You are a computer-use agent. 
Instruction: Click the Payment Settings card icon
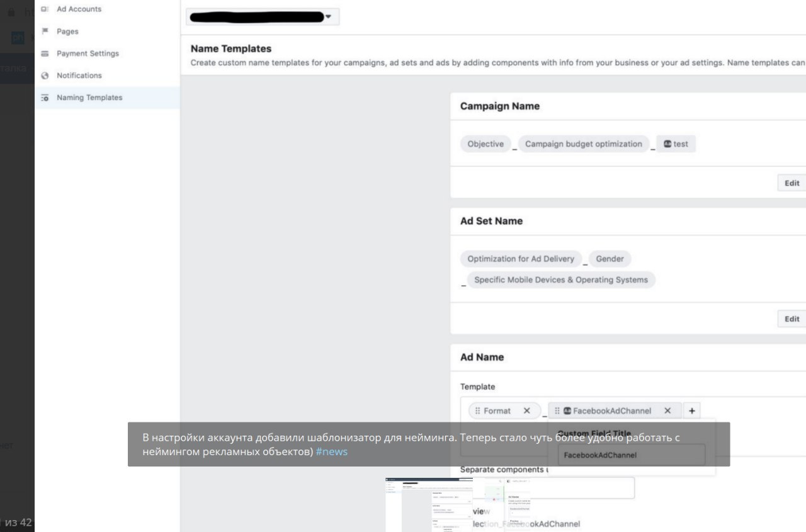[x=45, y=54]
